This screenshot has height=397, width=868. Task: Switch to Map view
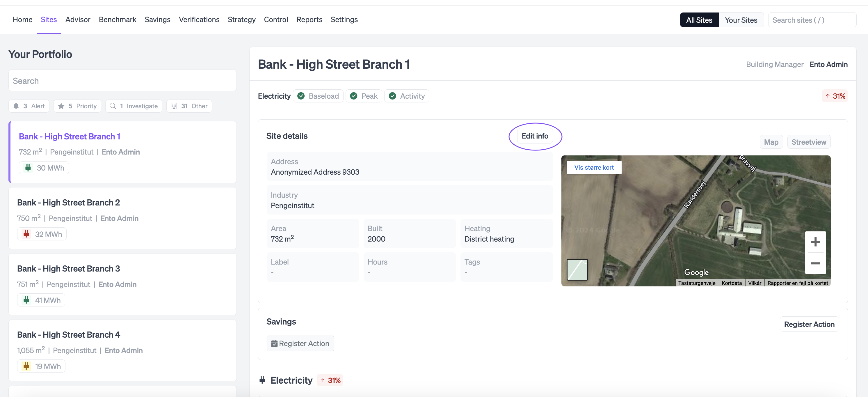771,142
